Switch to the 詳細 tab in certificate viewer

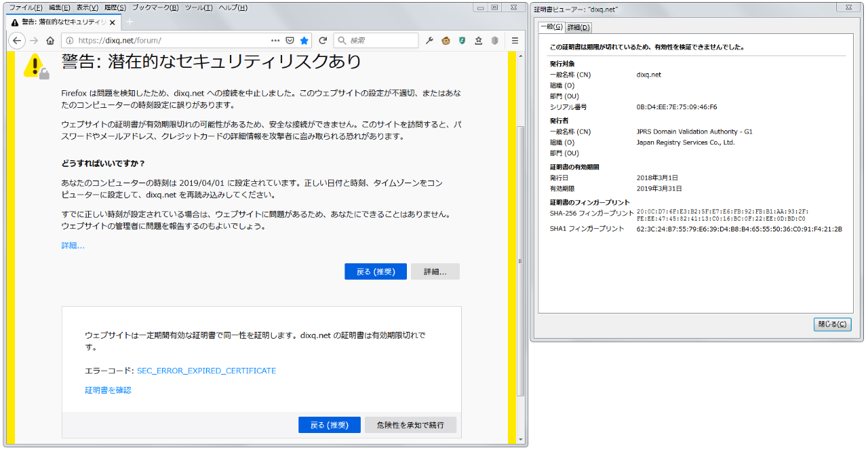click(x=578, y=27)
